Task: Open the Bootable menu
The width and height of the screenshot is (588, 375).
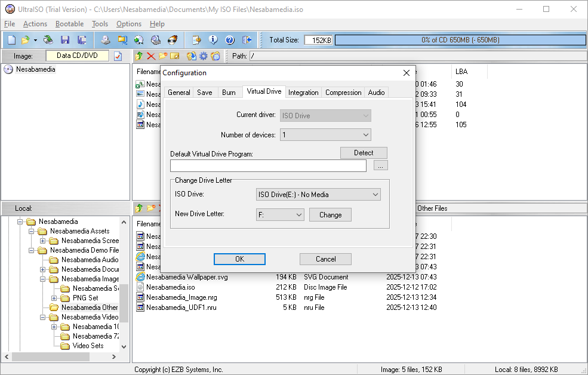Action: 69,24
